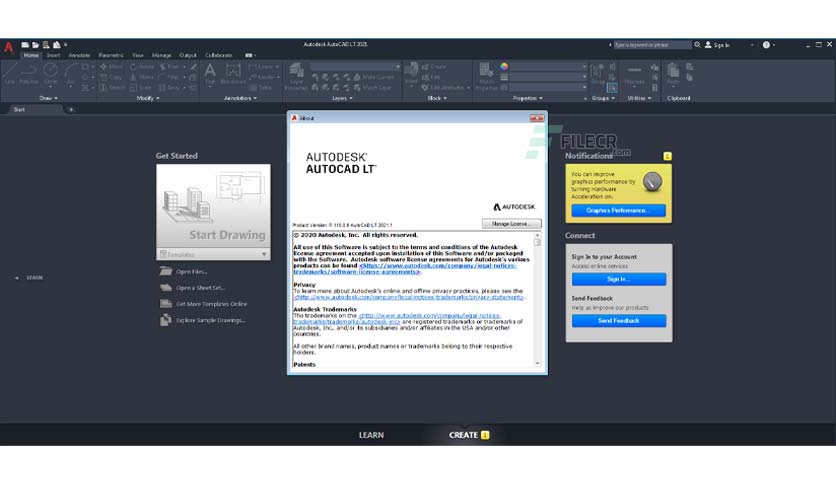Expand the quick access toolbar customize arrow
The width and height of the screenshot is (836, 484).
[66, 45]
